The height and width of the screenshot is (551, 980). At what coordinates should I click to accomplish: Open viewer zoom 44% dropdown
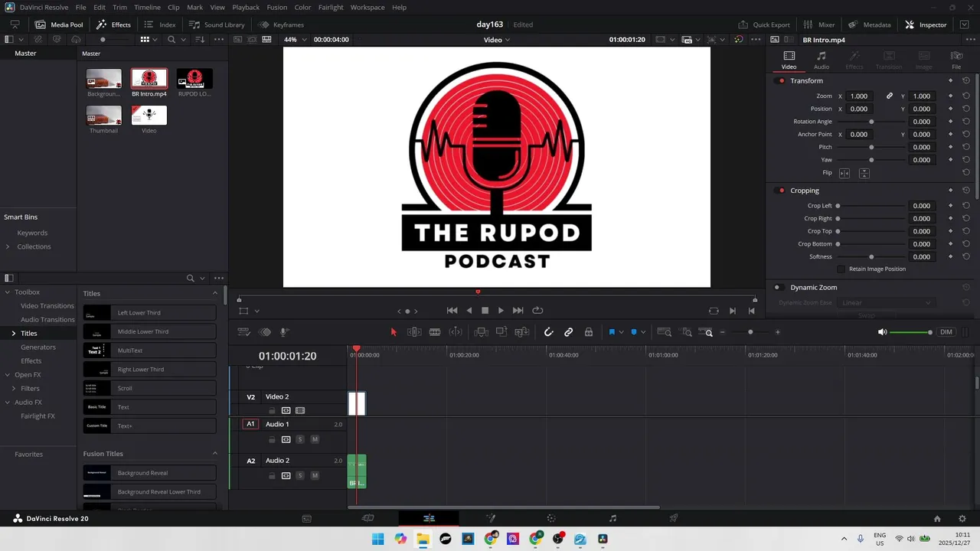point(295,40)
